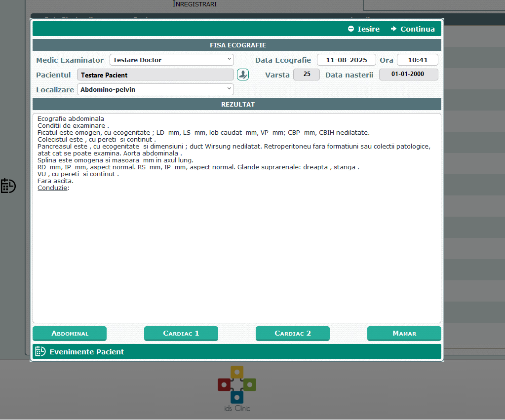Viewport: 505px width, 420px height.
Task: Click the Data Ecografie date field
Action: [x=347, y=60]
